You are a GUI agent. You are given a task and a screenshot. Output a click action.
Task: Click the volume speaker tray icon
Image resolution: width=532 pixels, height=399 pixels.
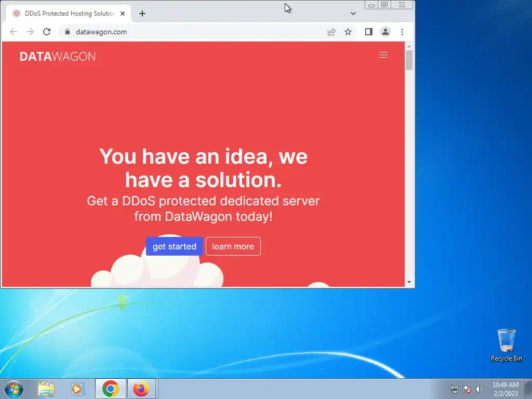[479, 389]
